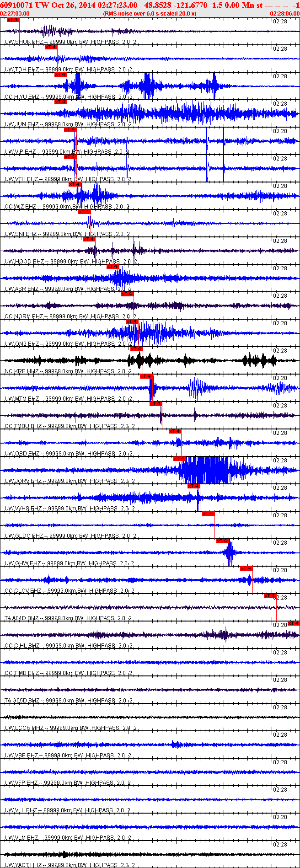Click the red pick flag on the VHS trace

tap(193, 486)
